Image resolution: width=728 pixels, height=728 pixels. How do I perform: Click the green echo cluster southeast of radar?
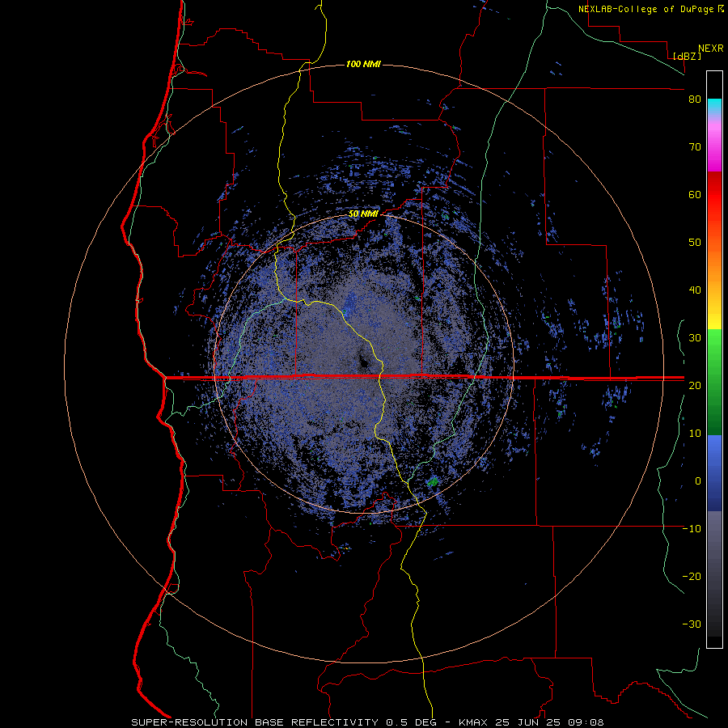tap(433, 481)
